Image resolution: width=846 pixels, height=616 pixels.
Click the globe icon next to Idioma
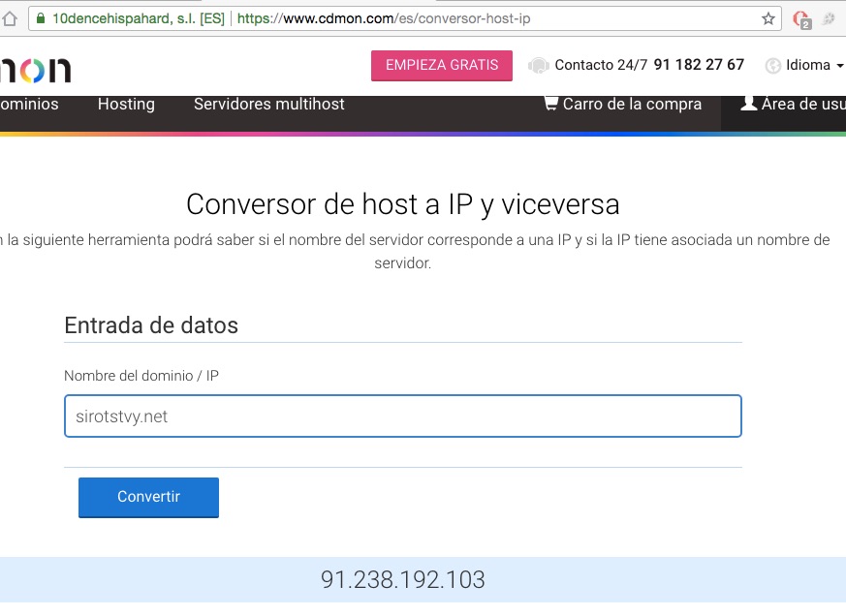click(772, 66)
